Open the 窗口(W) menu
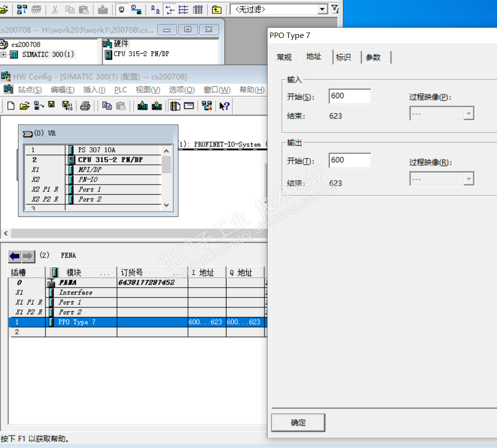Screen dimensions: 497x448 click(217, 90)
